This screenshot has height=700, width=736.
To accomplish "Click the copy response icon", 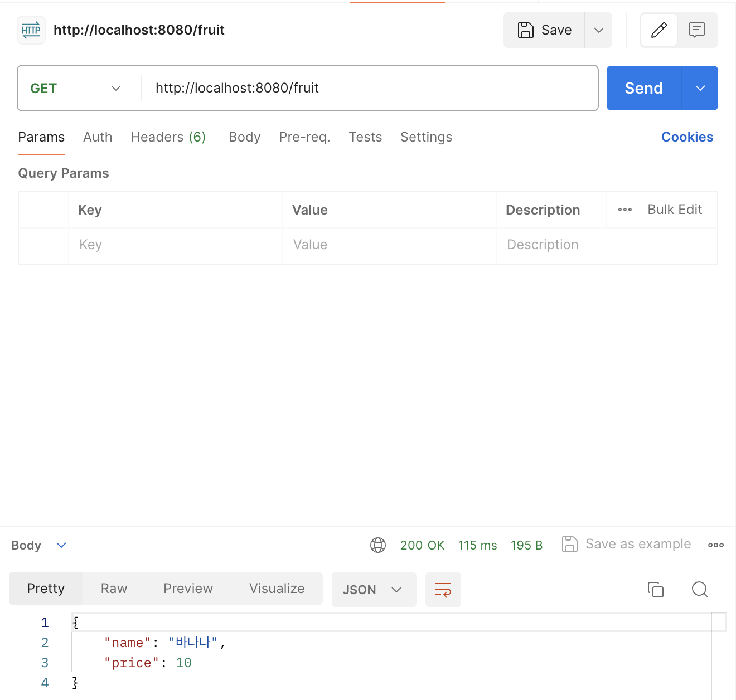I will coord(656,589).
